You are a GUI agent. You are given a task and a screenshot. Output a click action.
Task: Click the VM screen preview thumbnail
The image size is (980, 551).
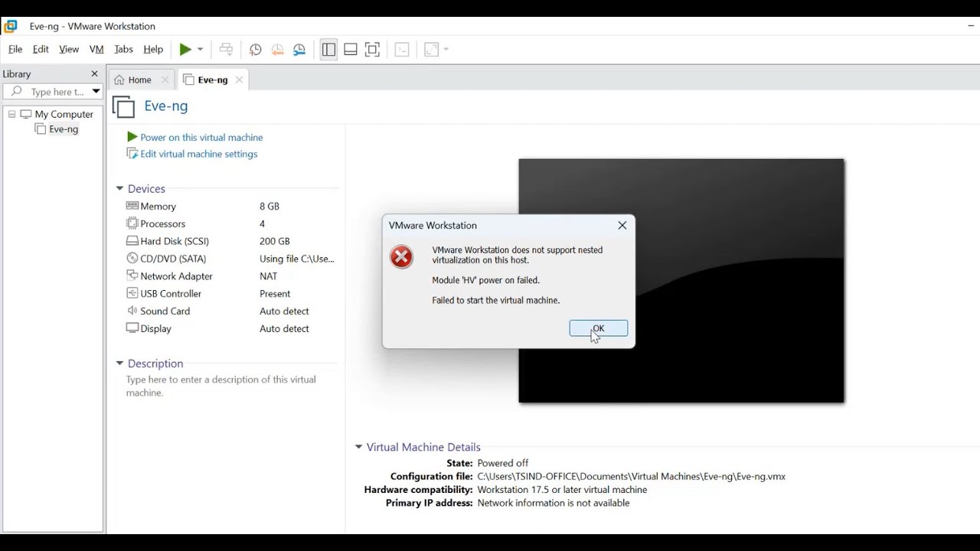(x=681, y=281)
